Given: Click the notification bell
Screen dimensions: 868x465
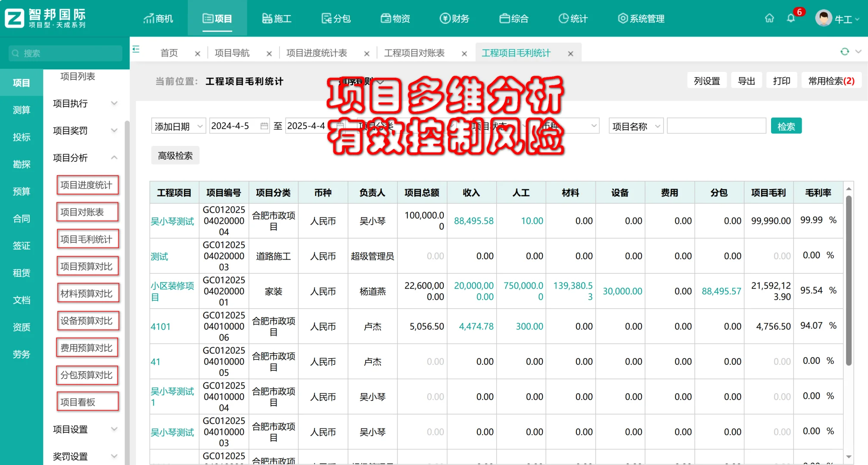Looking at the screenshot, I should (790, 18).
